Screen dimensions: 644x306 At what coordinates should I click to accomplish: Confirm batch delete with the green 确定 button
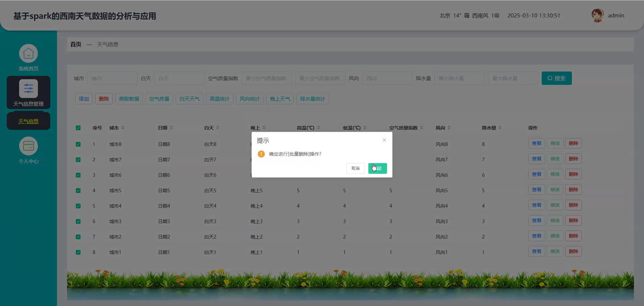pyautogui.click(x=377, y=168)
